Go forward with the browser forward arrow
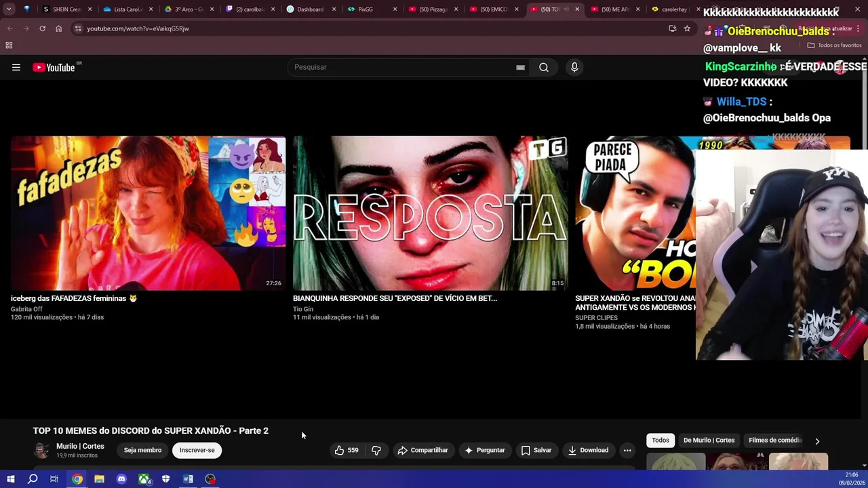 26,28
